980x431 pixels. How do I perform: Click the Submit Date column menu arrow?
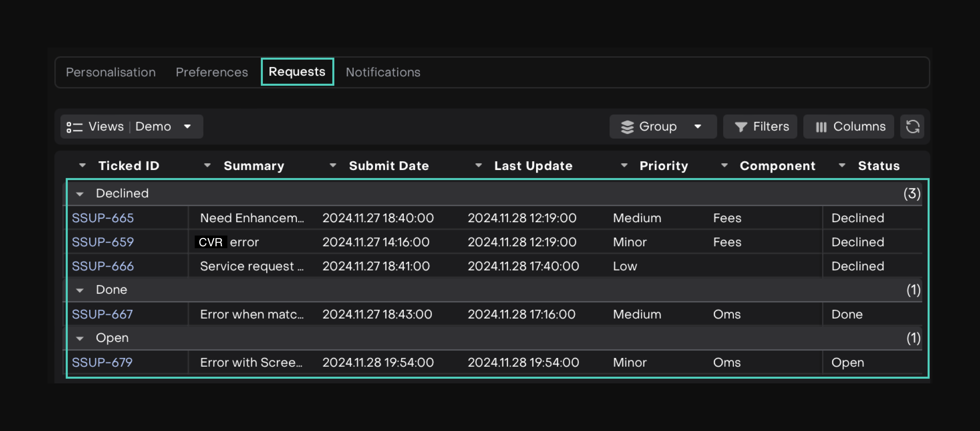coord(333,166)
